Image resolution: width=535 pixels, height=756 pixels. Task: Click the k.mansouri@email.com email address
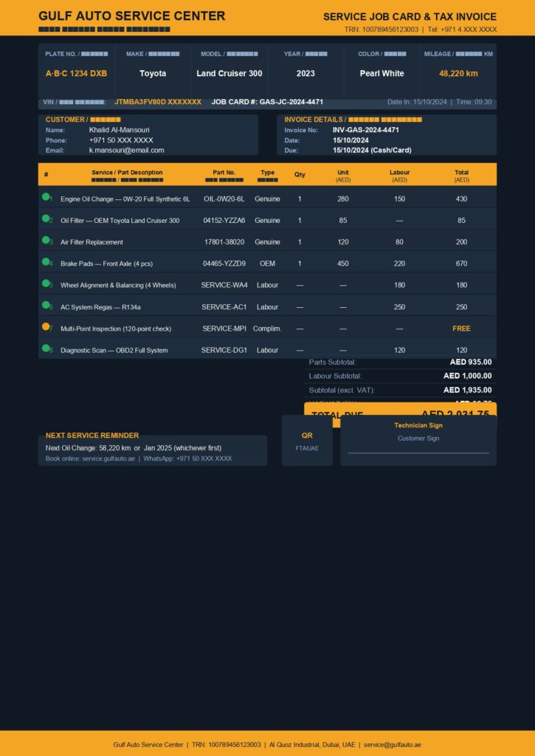pyautogui.click(x=126, y=150)
